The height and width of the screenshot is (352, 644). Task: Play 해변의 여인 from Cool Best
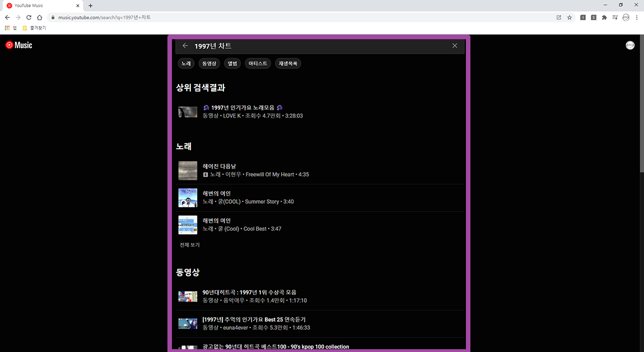[x=217, y=220]
